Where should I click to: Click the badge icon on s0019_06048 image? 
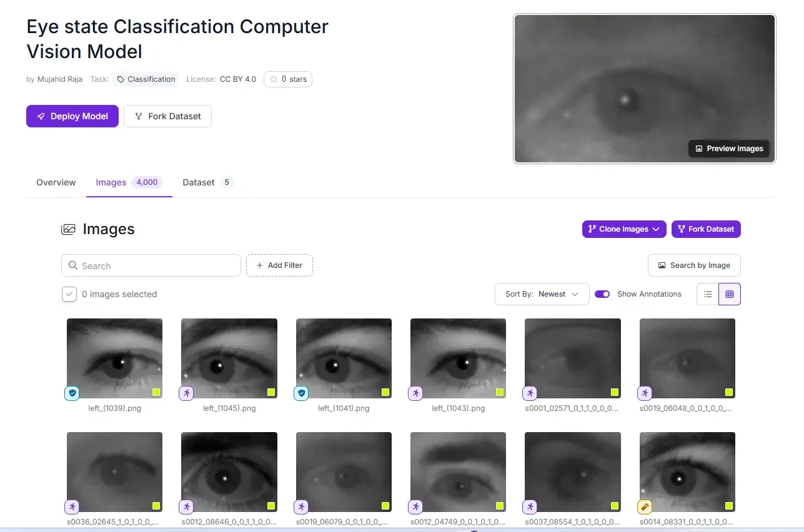coord(645,393)
